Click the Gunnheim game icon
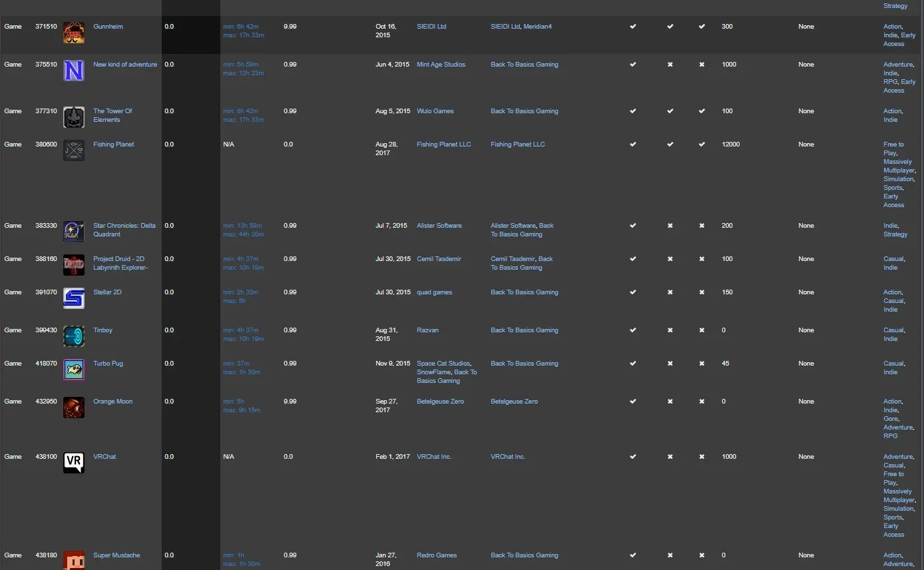 pos(74,33)
